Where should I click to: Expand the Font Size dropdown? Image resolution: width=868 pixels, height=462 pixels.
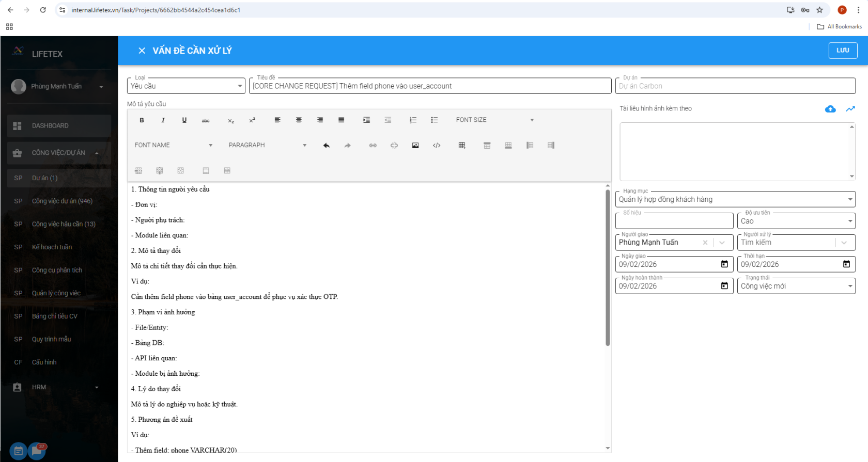tap(494, 120)
